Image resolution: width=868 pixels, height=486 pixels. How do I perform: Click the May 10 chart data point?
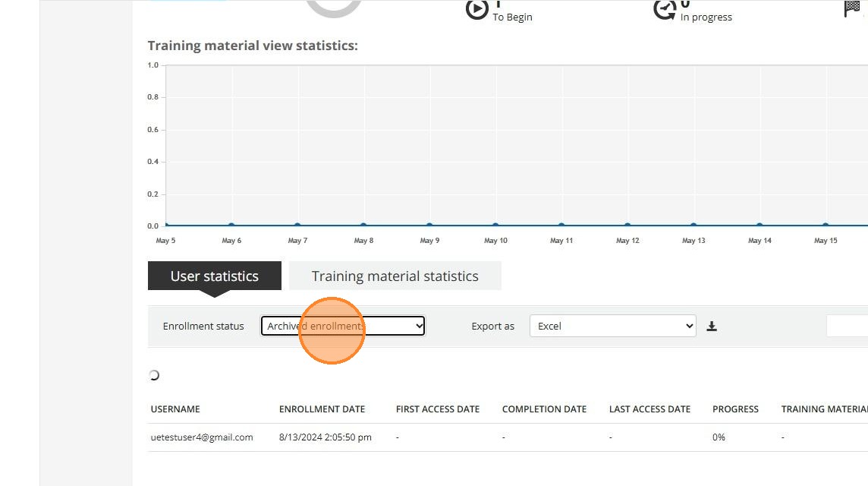(495, 225)
